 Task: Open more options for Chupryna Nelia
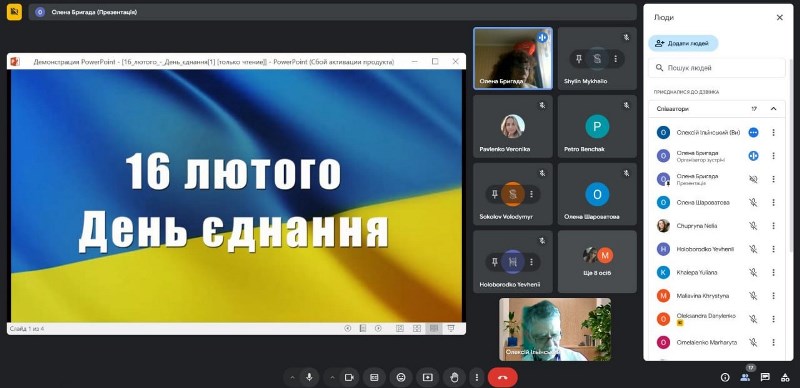coord(773,226)
